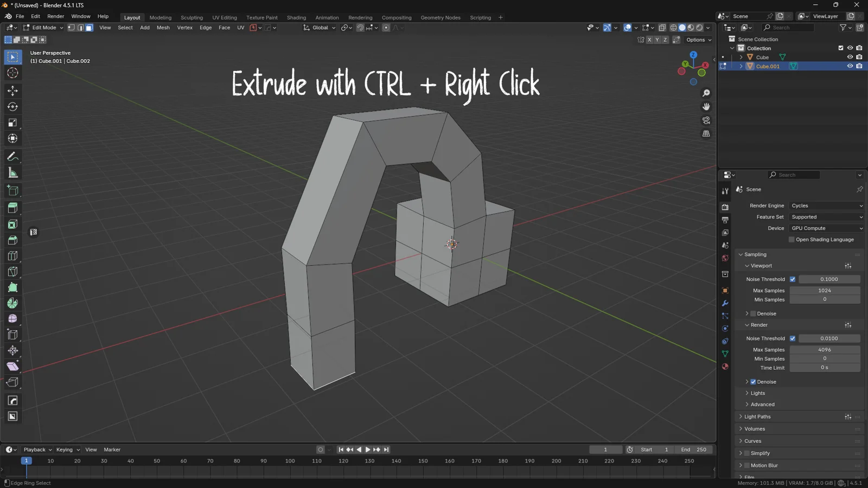The height and width of the screenshot is (488, 868).
Task: Toggle render Noise Threshold checkbox
Action: 793,338
